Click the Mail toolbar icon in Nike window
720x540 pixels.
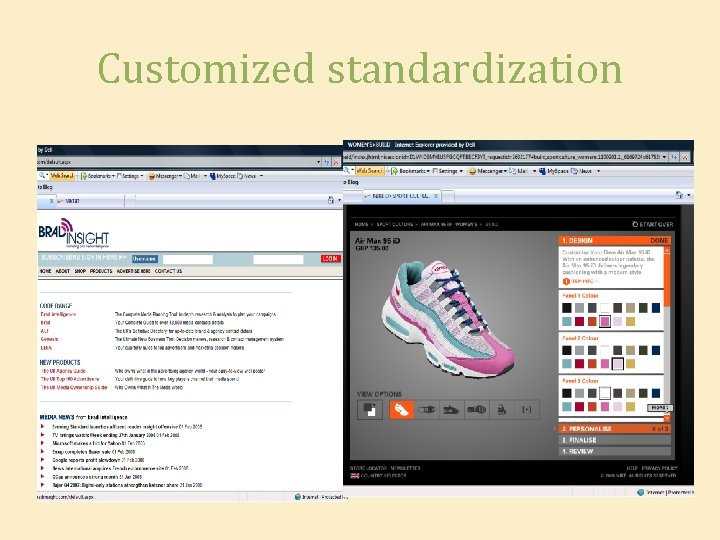coord(512,171)
